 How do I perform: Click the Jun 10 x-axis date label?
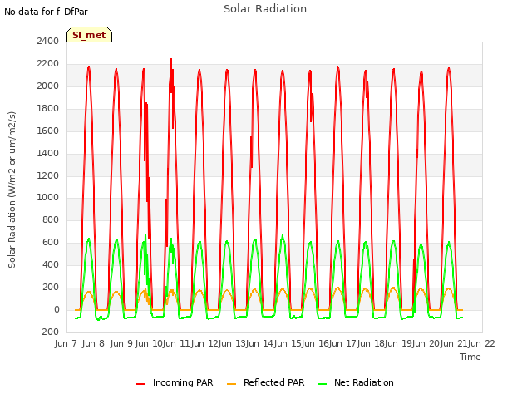click(148, 343)
